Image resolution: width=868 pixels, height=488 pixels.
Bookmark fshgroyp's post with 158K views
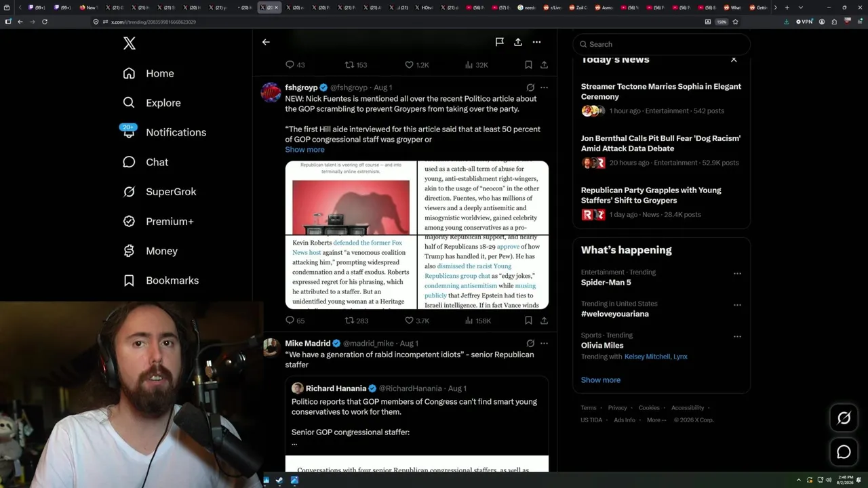[528, 321]
